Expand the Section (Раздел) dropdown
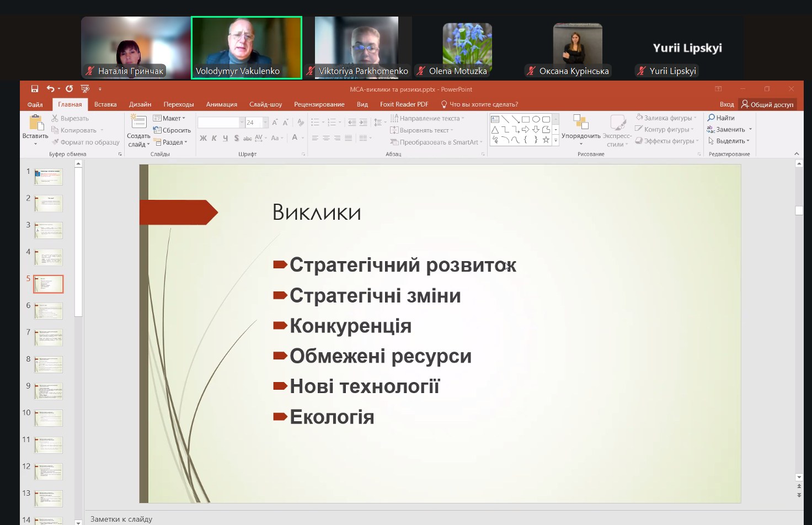 [172, 142]
